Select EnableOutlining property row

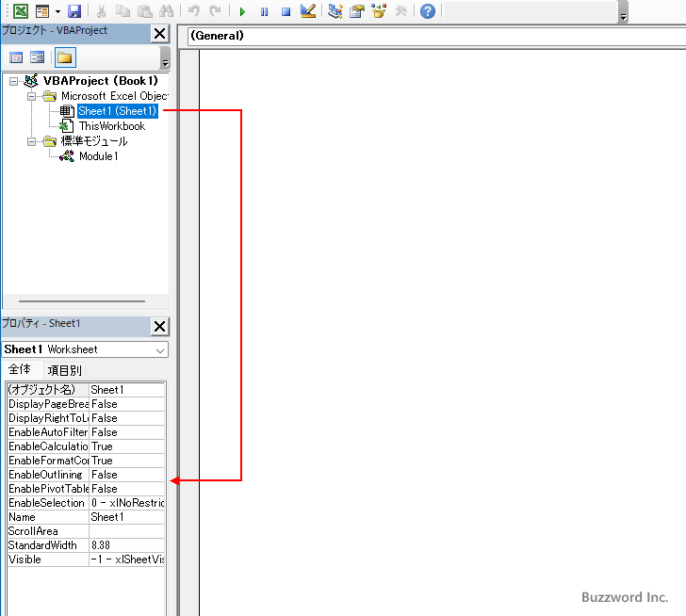[86, 475]
